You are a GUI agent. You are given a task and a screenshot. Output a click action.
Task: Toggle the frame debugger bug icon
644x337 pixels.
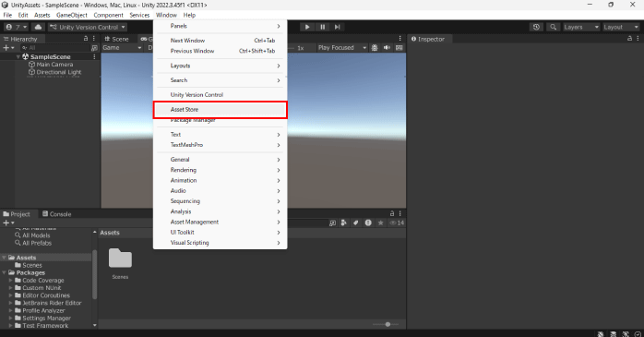[x=375, y=48]
